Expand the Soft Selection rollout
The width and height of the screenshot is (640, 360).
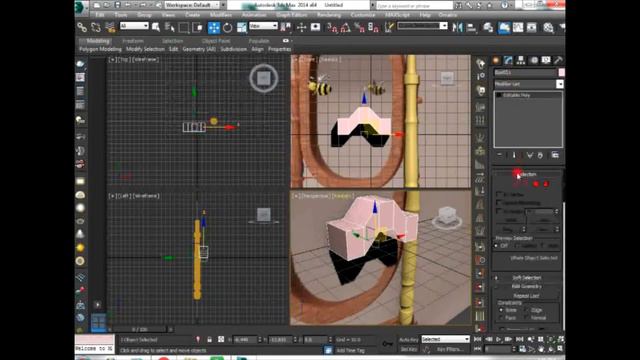[x=527, y=278]
